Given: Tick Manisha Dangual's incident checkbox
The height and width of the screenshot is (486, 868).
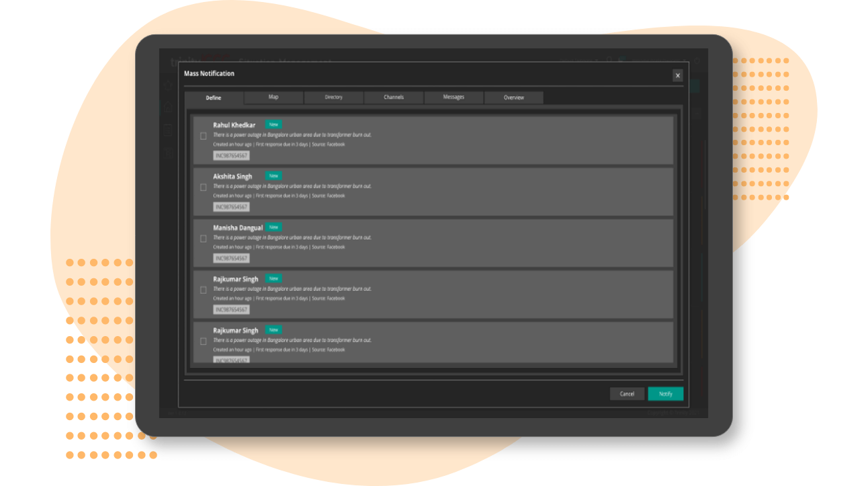Looking at the screenshot, I should point(203,239).
